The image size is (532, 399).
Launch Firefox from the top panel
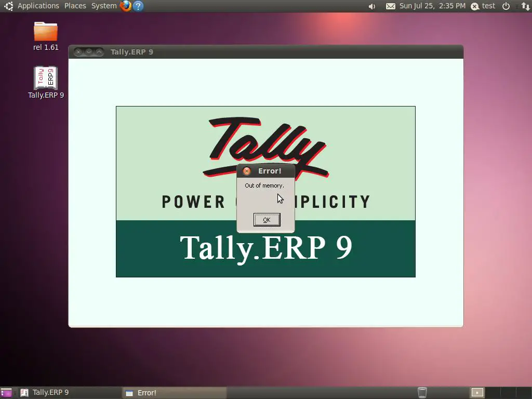(x=126, y=6)
